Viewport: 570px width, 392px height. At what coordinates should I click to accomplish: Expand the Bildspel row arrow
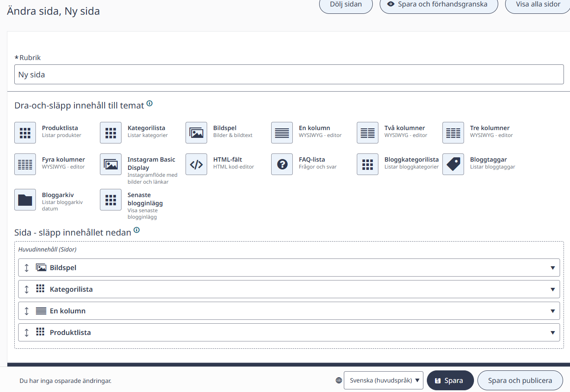point(553,268)
